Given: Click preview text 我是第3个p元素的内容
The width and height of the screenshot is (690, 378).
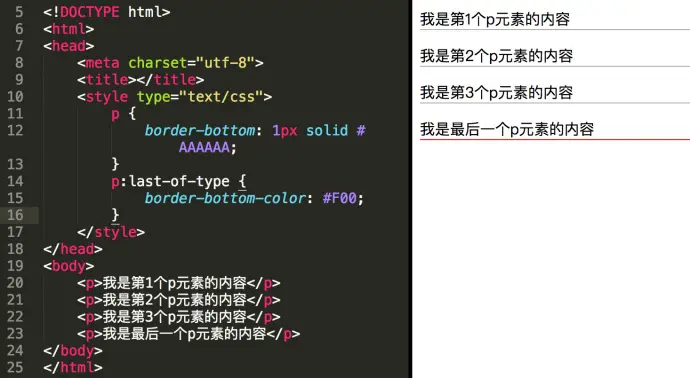Looking at the screenshot, I should [497, 92].
